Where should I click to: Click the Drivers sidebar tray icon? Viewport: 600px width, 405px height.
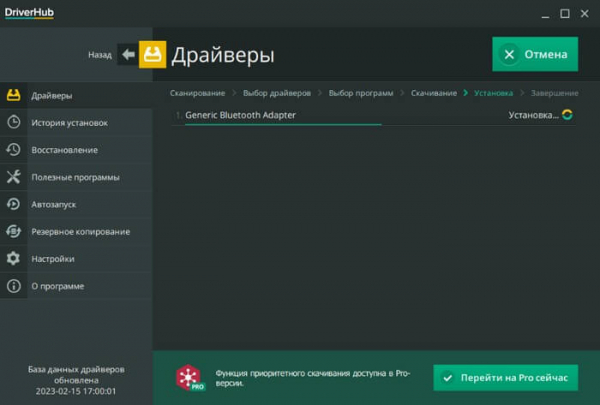point(13,95)
